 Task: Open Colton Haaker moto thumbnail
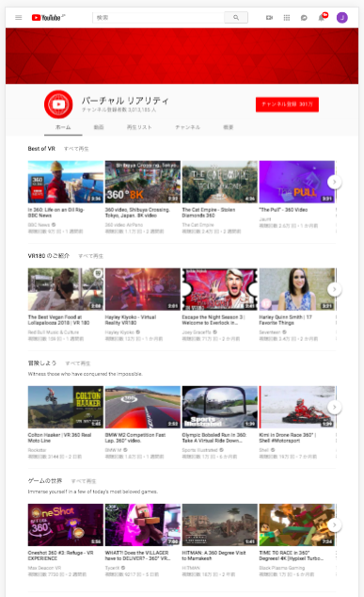pyautogui.click(x=66, y=407)
